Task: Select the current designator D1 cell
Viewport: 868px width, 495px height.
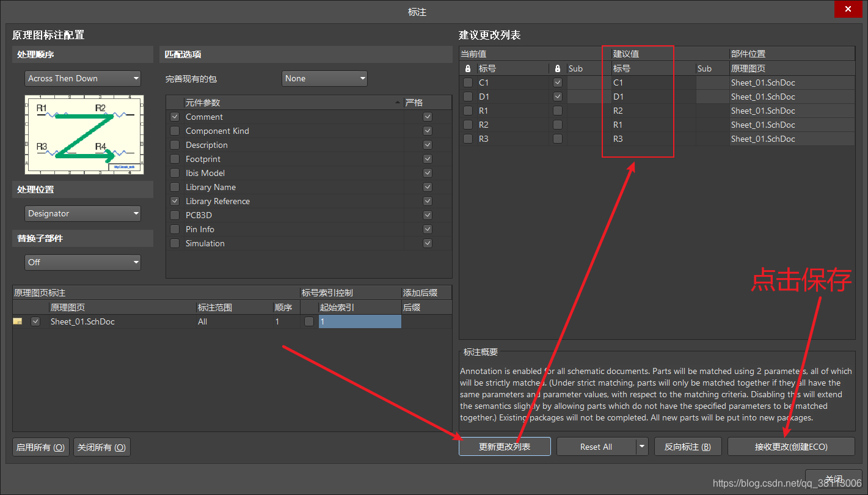Action: click(512, 97)
